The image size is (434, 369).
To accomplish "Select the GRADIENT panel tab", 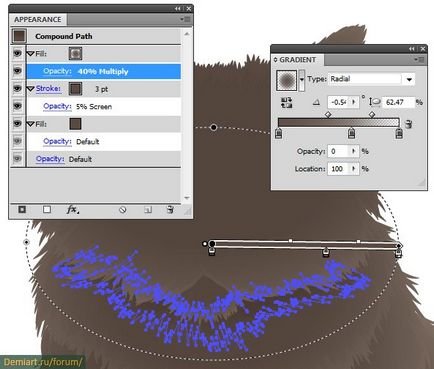I will (297, 60).
